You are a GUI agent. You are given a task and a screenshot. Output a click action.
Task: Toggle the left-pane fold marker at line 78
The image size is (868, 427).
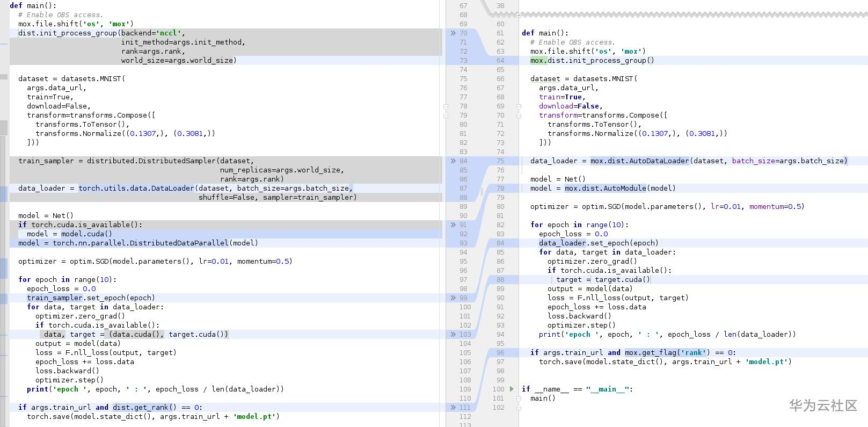[x=446, y=106]
